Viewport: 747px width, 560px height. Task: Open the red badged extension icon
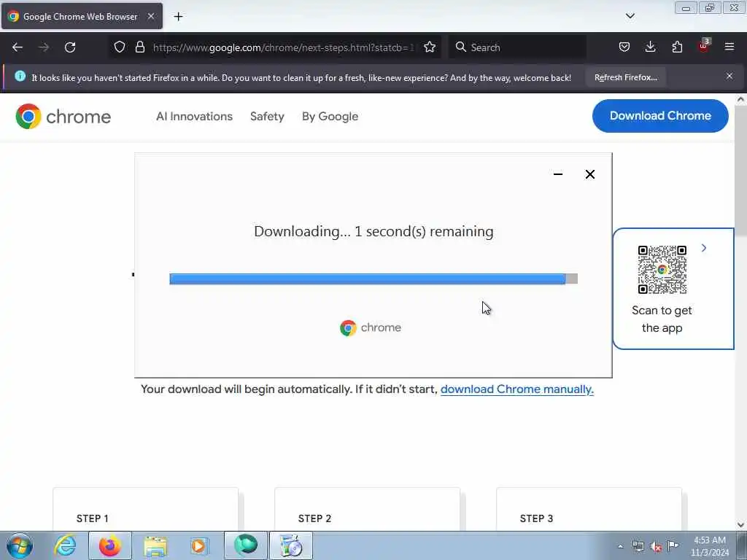(x=704, y=46)
